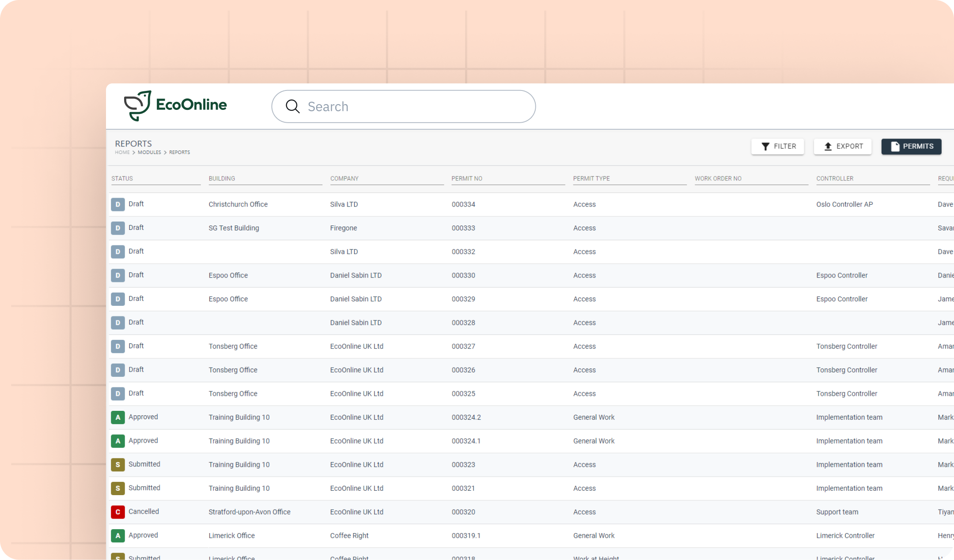Viewport: 954px width, 560px height.
Task: Click the EcoOnline bird logo icon
Action: [x=137, y=105]
